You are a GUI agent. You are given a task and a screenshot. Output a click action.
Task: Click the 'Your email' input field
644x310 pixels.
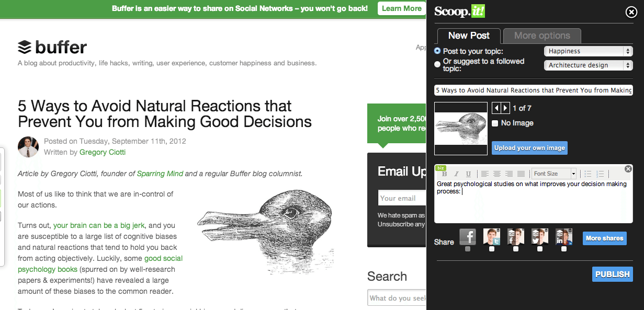tap(402, 198)
